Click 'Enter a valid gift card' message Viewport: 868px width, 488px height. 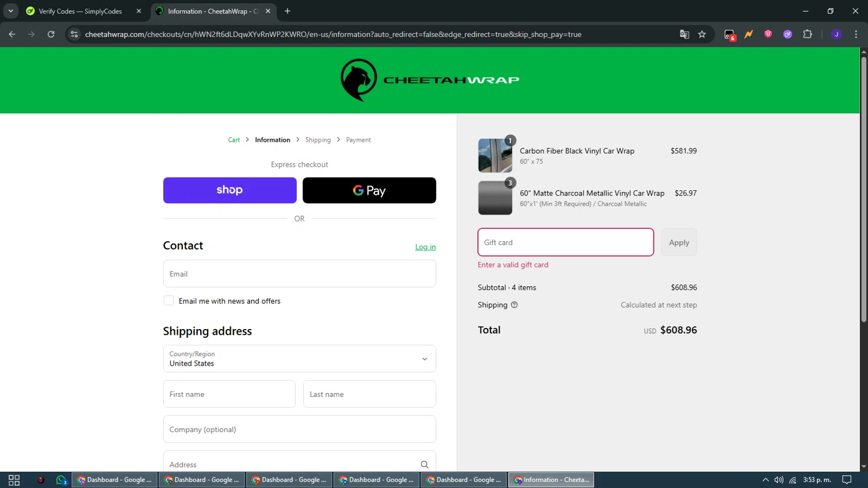[513, 265]
